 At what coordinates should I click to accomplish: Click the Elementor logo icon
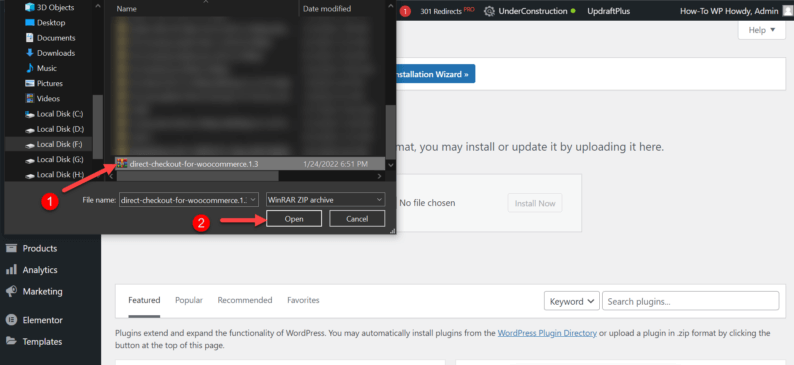[11, 320]
